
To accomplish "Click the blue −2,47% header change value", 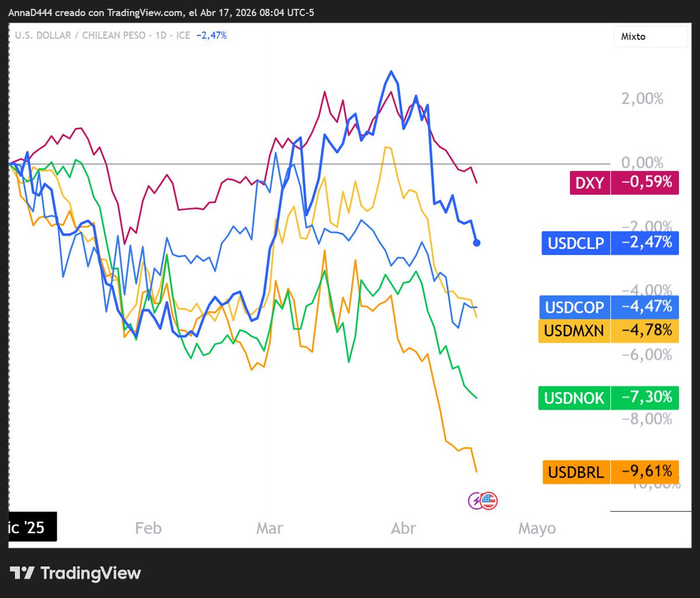I will click(211, 36).
